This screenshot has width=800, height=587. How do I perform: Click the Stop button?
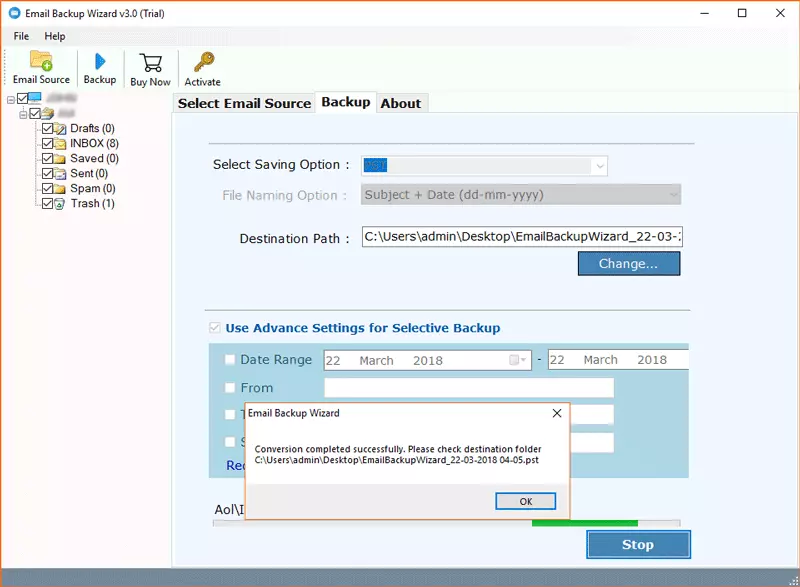point(638,544)
